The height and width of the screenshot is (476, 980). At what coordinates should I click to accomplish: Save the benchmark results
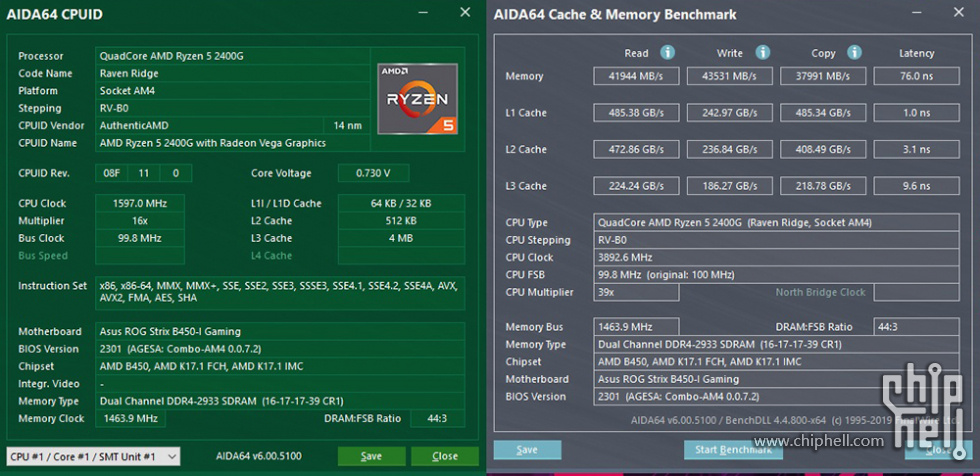pyautogui.click(x=527, y=450)
